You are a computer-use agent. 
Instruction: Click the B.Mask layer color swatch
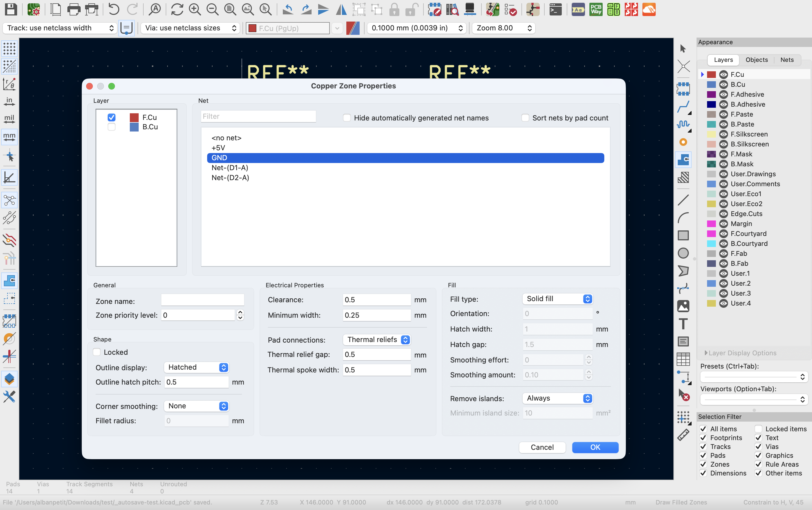click(x=711, y=164)
